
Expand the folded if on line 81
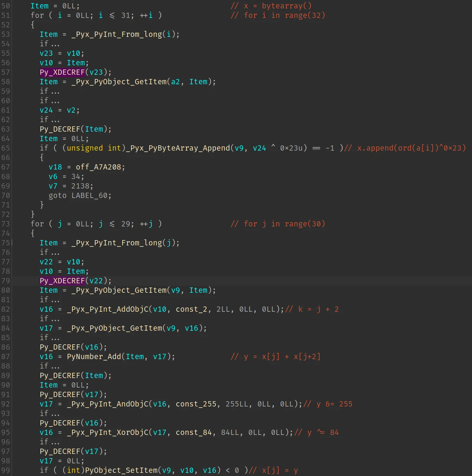[x=50, y=300]
